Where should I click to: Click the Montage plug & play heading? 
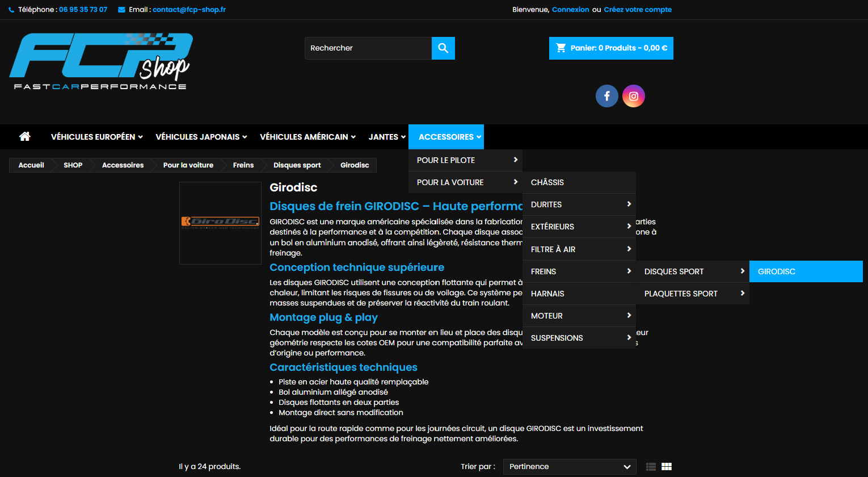323,317
